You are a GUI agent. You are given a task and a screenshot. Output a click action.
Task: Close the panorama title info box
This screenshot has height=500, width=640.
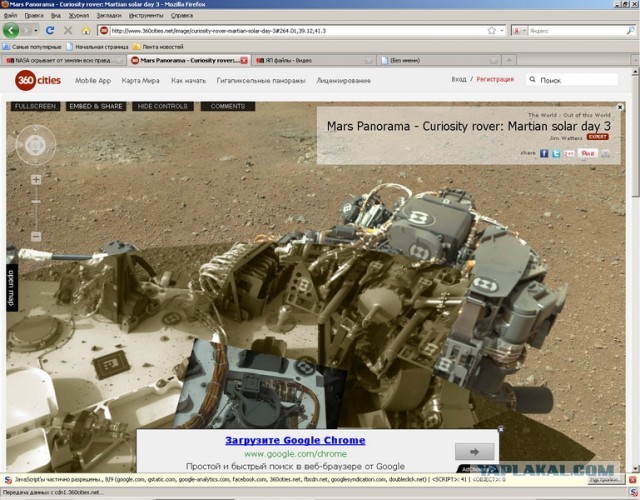point(620,107)
